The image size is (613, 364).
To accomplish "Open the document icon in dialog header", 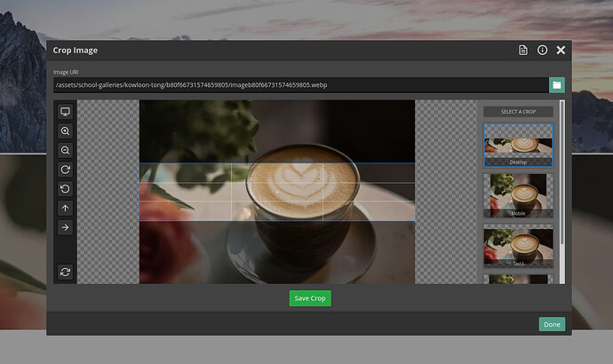I will pos(523,50).
